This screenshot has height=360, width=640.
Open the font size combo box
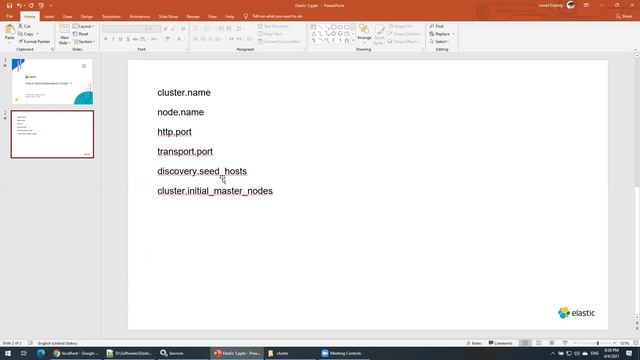(x=153, y=29)
